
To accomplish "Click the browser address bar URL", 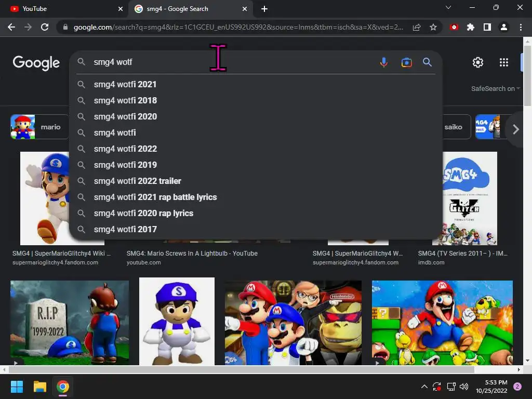I will [238, 27].
